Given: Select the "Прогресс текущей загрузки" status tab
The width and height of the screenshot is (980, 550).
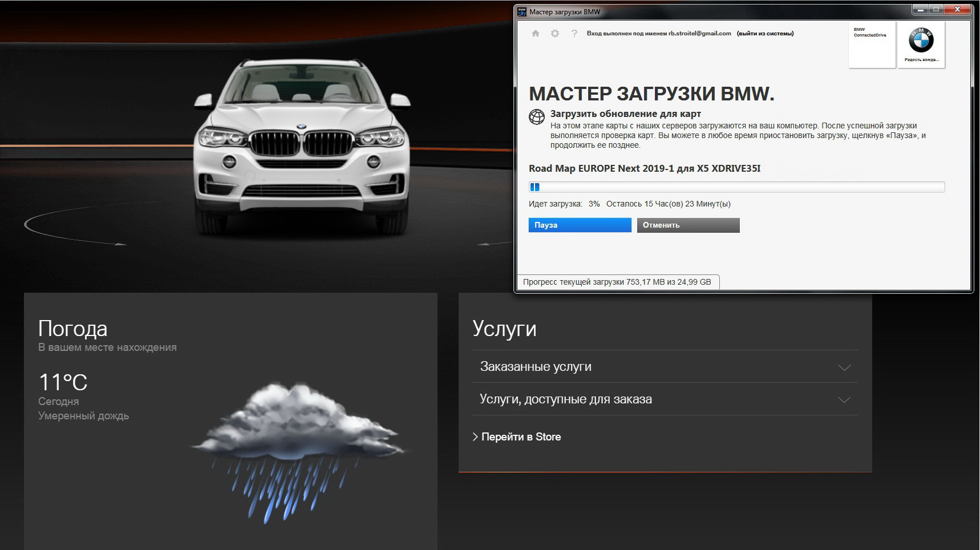Looking at the screenshot, I should (x=617, y=282).
